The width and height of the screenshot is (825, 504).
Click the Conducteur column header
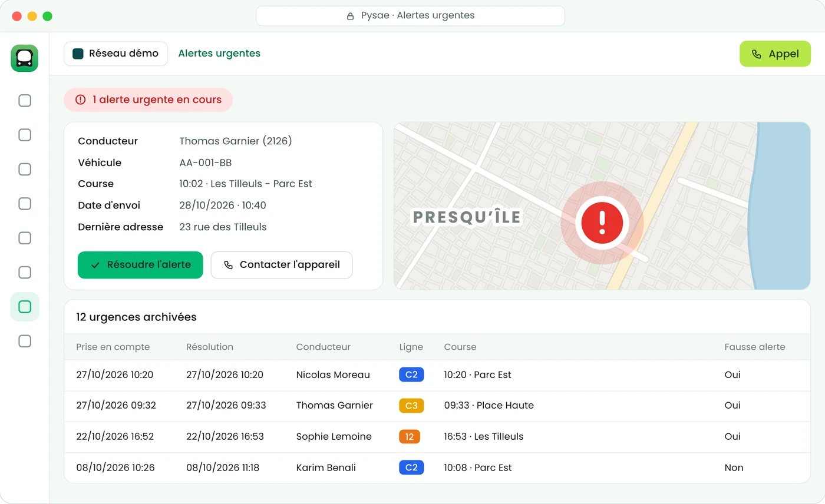[x=324, y=347]
